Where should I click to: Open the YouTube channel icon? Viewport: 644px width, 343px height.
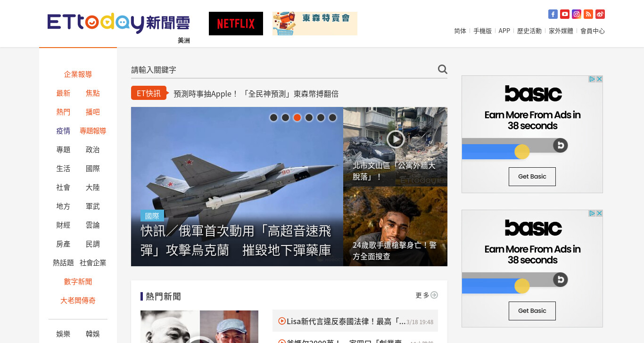(x=565, y=14)
